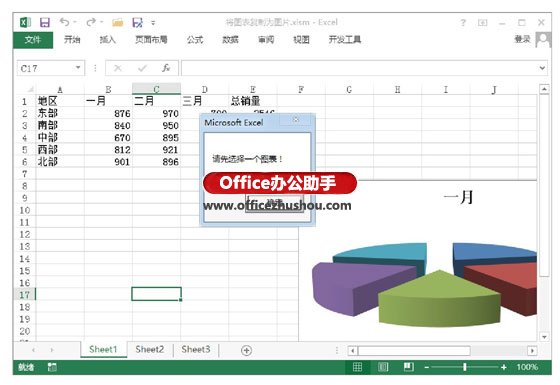The image size is (560, 385).
Task: Select row 17 header
Action: 24,295
